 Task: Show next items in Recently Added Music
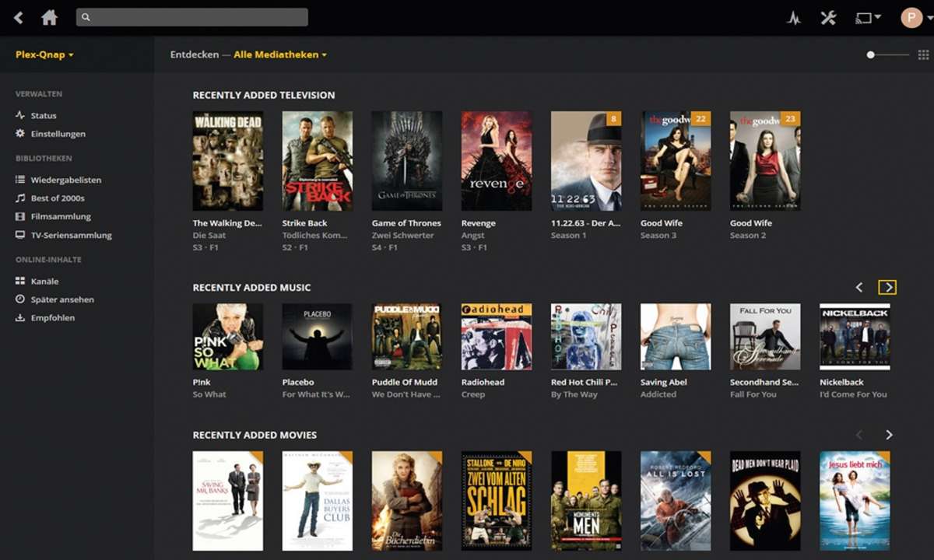[x=887, y=288]
